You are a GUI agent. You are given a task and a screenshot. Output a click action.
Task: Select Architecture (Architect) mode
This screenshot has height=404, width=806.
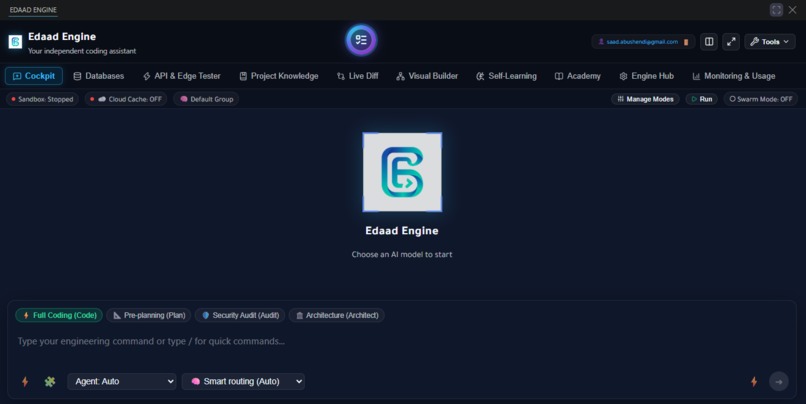[x=337, y=315]
